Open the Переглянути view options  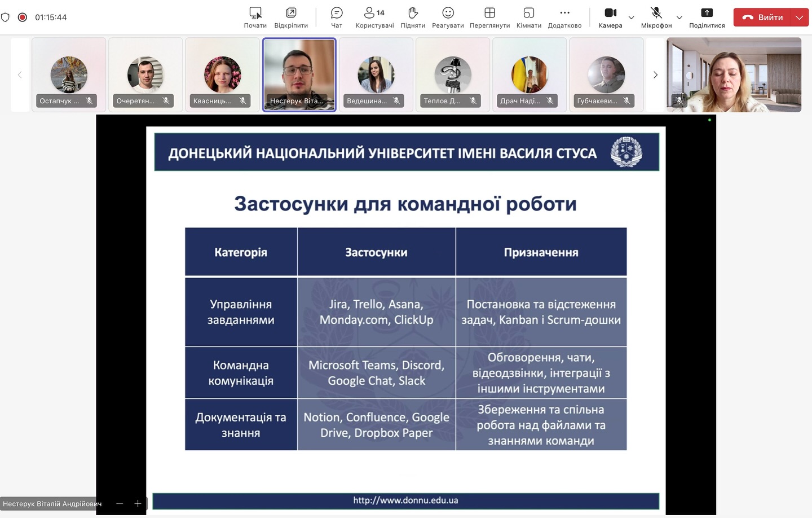[489, 17]
